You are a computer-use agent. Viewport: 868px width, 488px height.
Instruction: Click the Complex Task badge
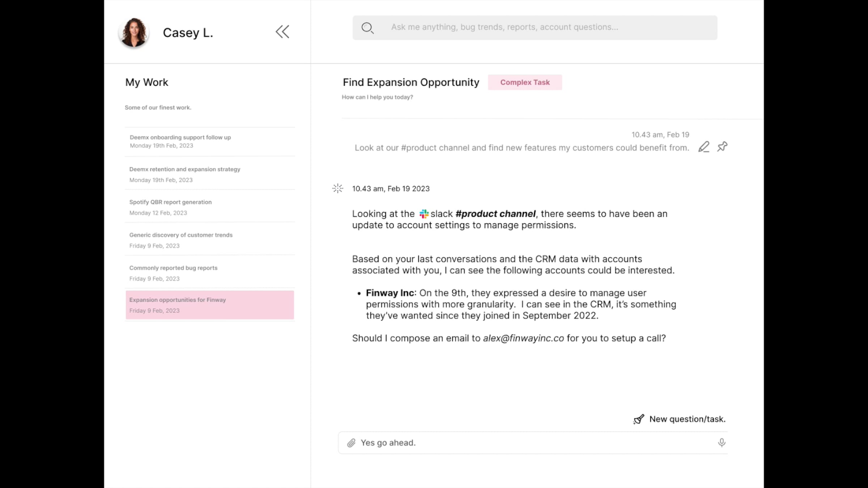[525, 82]
